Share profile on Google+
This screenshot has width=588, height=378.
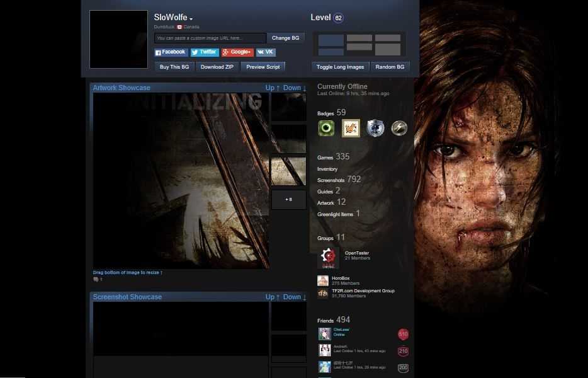tap(237, 52)
